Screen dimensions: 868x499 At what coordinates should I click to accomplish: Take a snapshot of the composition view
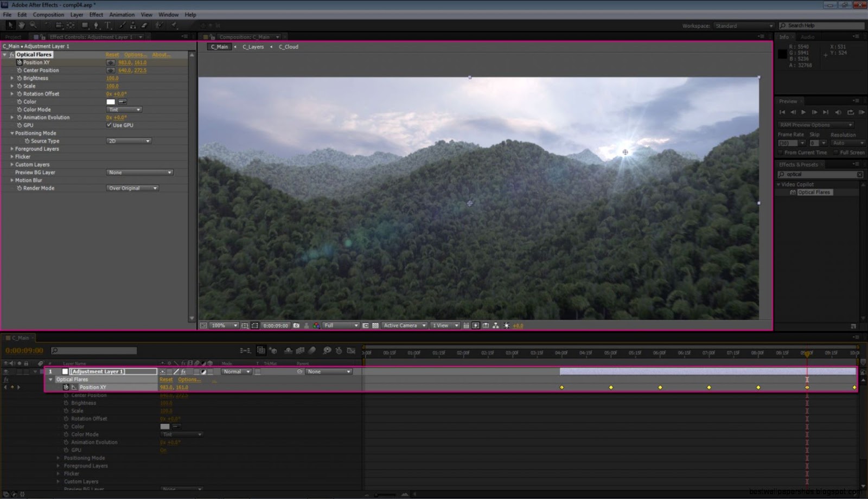click(296, 325)
